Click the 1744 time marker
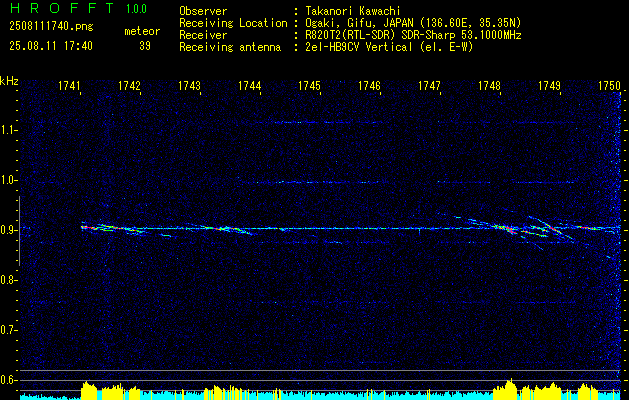Image resolution: width=629 pixels, height=400 pixels. [x=250, y=85]
